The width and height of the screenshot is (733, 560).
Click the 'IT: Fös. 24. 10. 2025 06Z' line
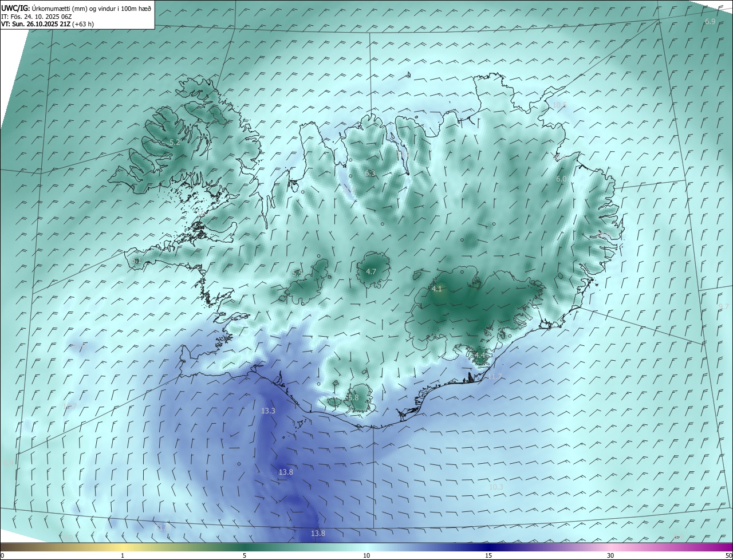click(x=36, y=17)
